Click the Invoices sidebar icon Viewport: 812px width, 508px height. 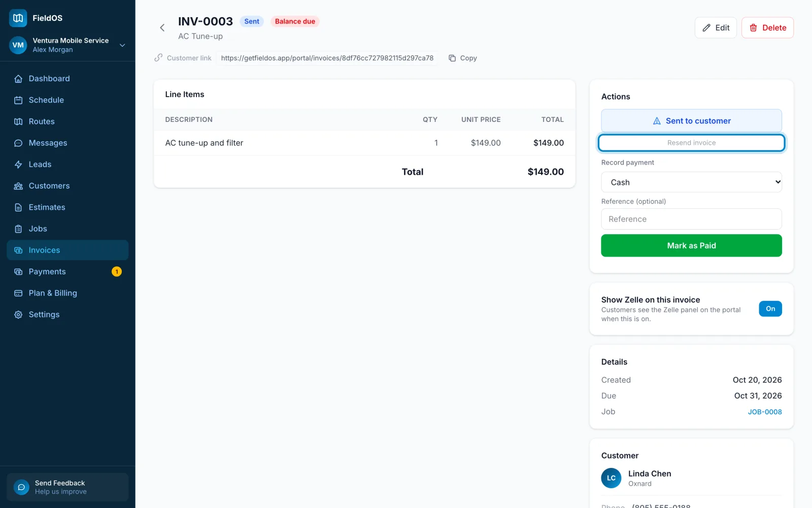coord(18,250)
